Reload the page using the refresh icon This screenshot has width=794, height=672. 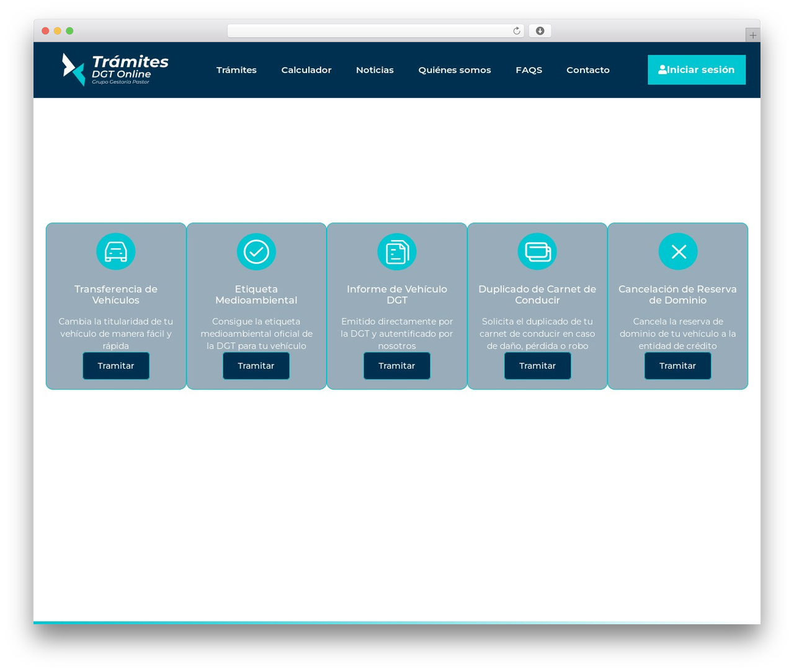tap(517, 31)
